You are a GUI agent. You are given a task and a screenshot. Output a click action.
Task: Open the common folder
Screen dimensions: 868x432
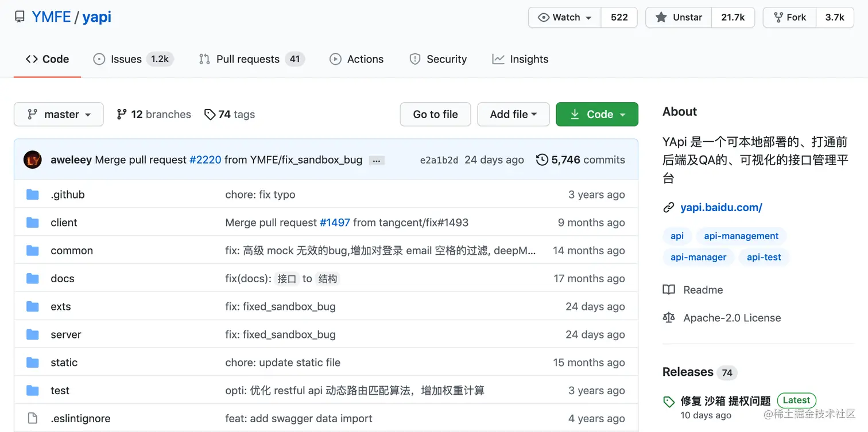72,251
